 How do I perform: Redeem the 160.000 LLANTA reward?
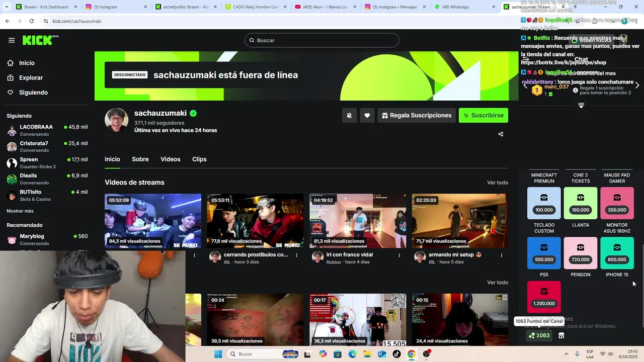581,203
